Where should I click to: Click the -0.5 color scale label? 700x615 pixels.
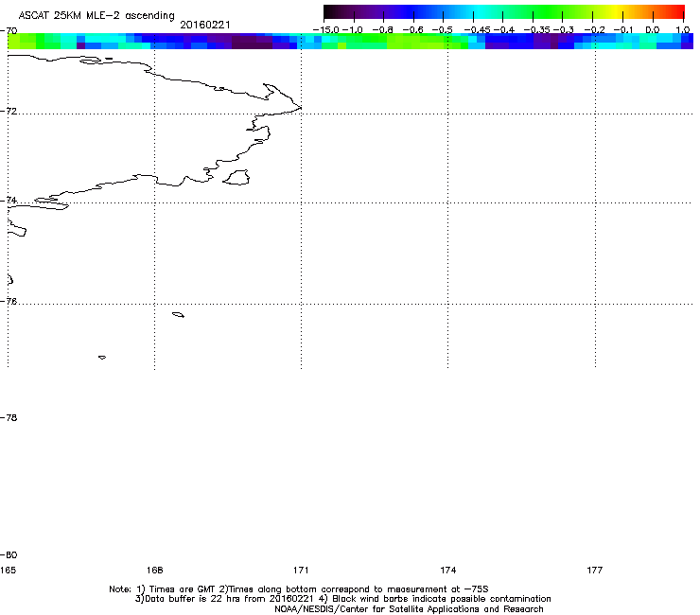443,30
